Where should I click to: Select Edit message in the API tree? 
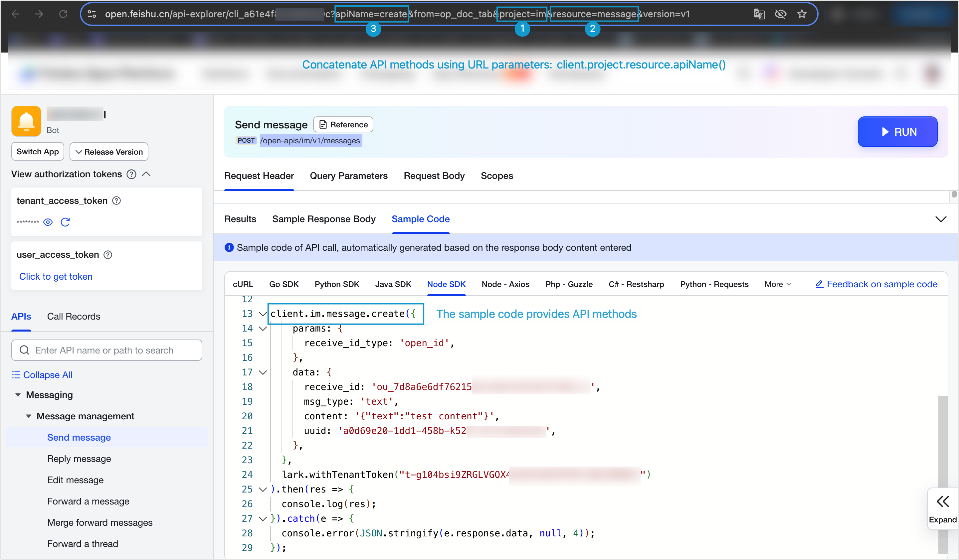(75, 480)
